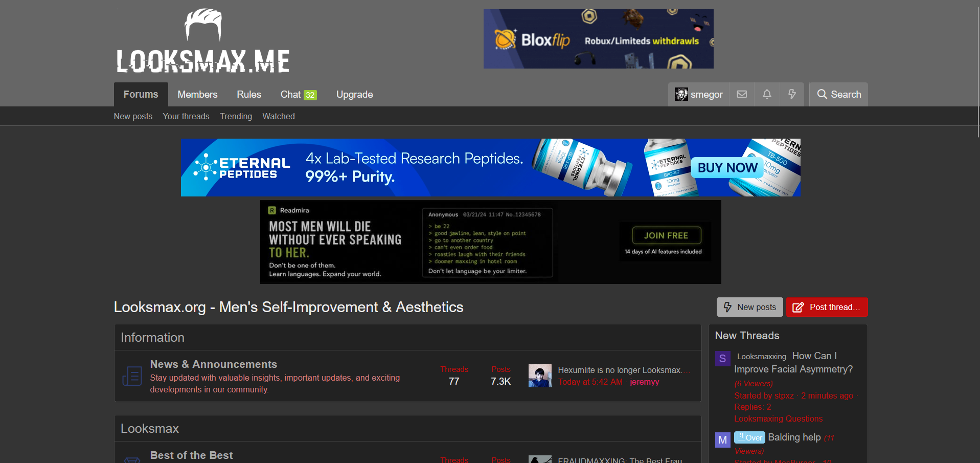
Task: Click the magnifier Search icon
Action: click(x=822, y=94)
